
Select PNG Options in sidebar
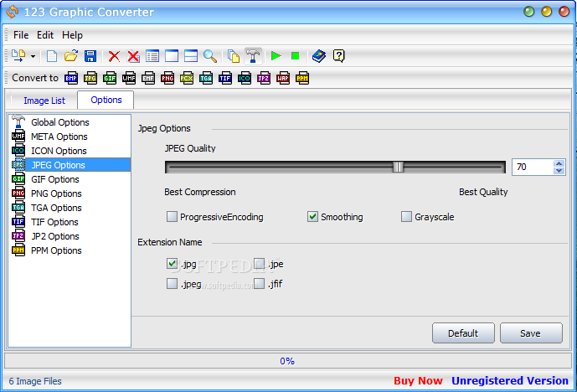coord(56,193)
